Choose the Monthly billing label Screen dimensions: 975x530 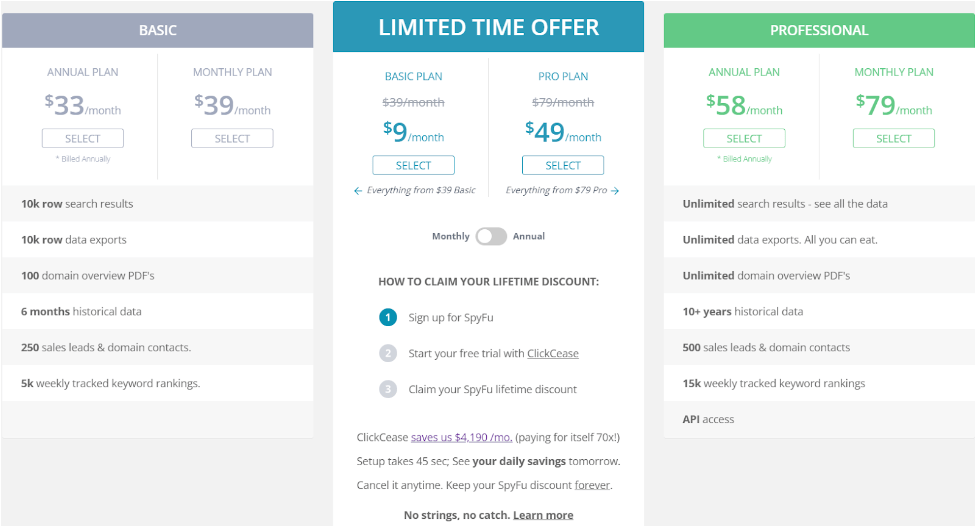(x=451, y=236)
